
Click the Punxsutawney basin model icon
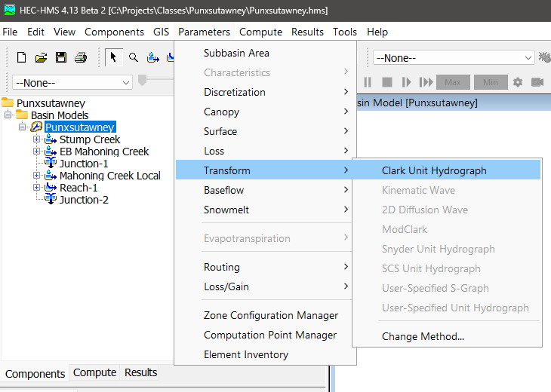point(36,127)
